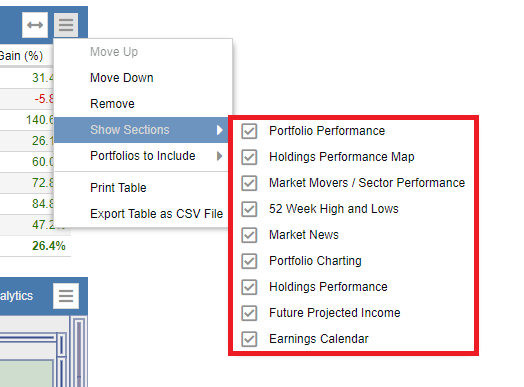The height and width of the screenshot is (387, 524).
Task: Open the top table hamburger menu icon
Action: (x=66, y=25)
